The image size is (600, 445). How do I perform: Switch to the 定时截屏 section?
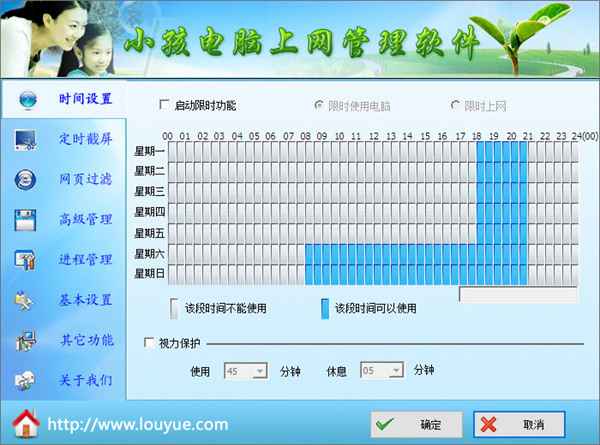(85, 139)
